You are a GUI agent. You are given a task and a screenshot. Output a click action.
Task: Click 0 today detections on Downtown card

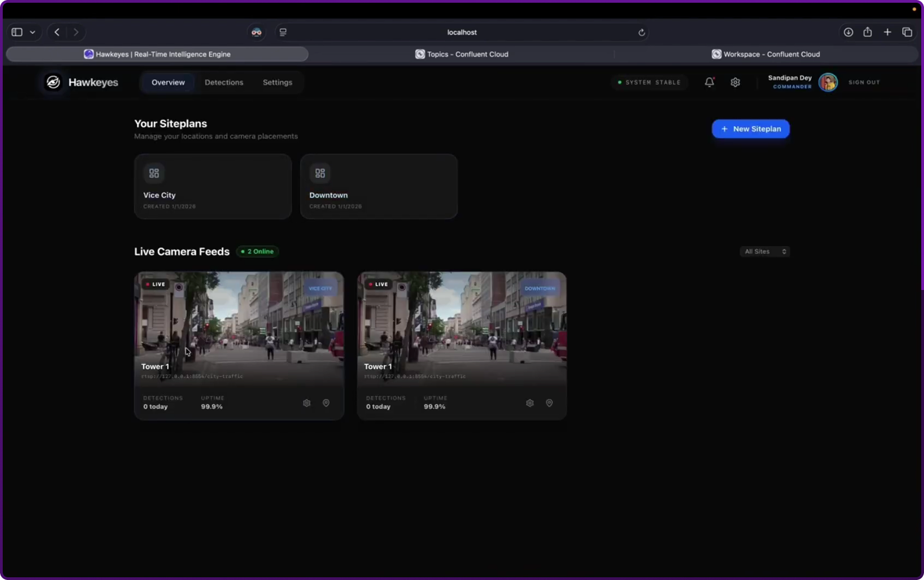tap(378, 407)
